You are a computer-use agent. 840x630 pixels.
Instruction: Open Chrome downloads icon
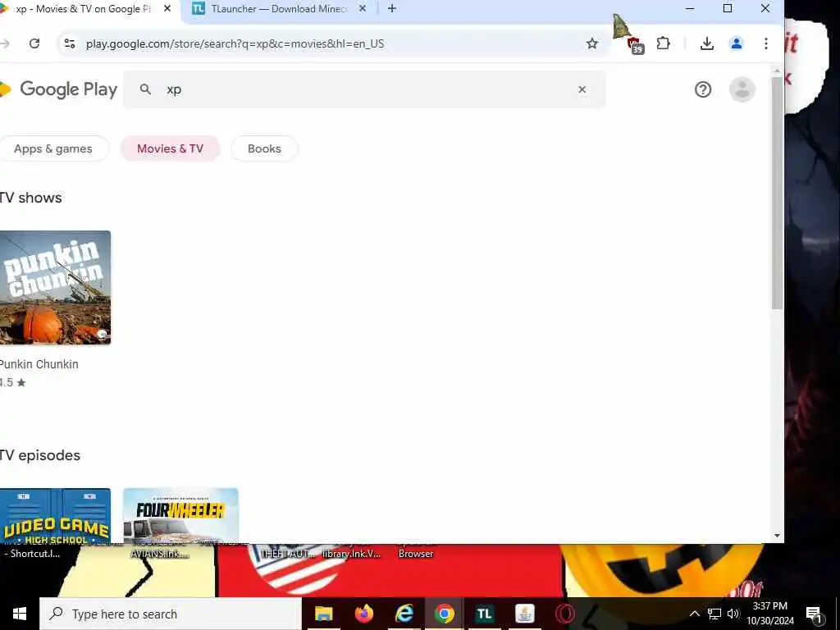pyautogui.click(x=706, y=43)
